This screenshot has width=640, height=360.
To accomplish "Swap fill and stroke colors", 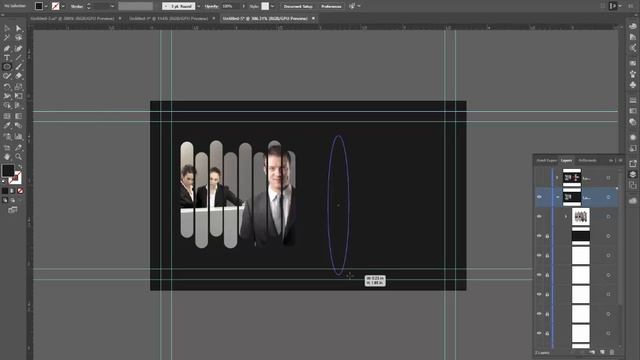I will pos(19,167).
